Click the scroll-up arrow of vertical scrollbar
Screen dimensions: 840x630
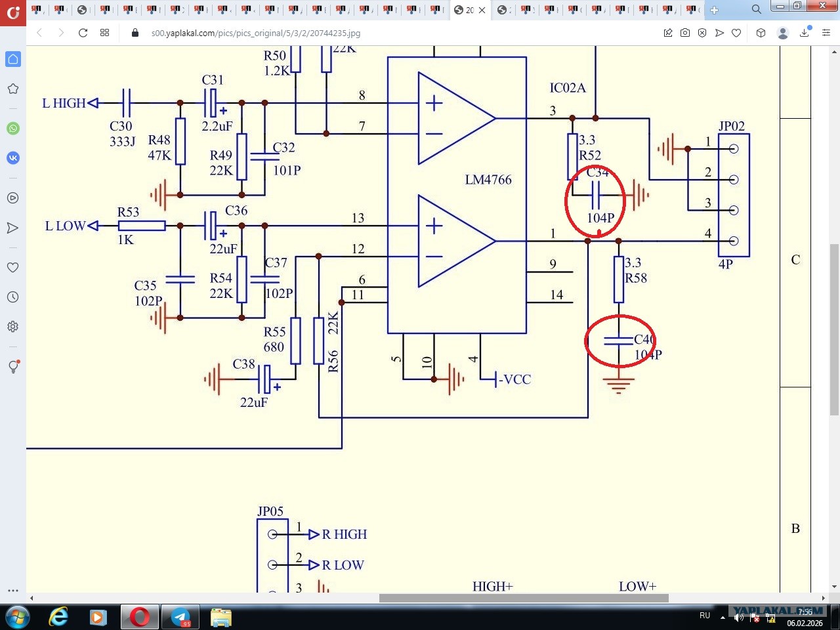click(834, 51)
